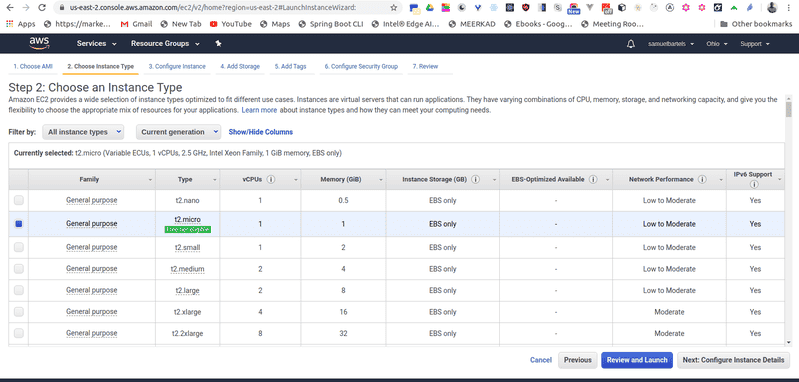
Task: Open the AWS notifications bell
Action: 631,44
